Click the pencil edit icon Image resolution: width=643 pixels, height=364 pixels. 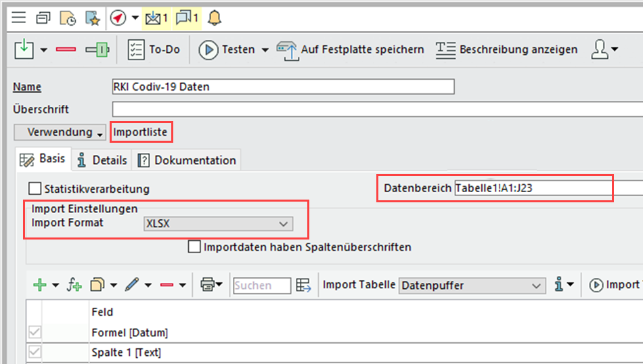(132, 285)
